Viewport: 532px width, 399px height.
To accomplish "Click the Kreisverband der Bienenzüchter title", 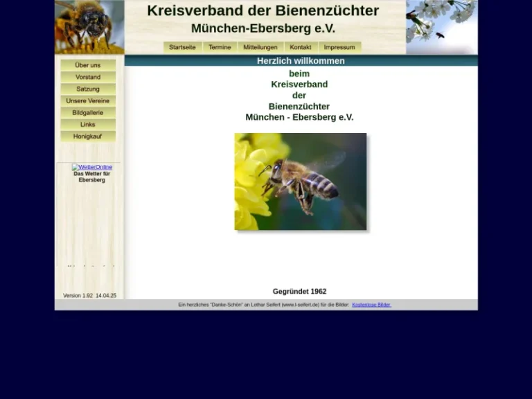I will 263,10.
